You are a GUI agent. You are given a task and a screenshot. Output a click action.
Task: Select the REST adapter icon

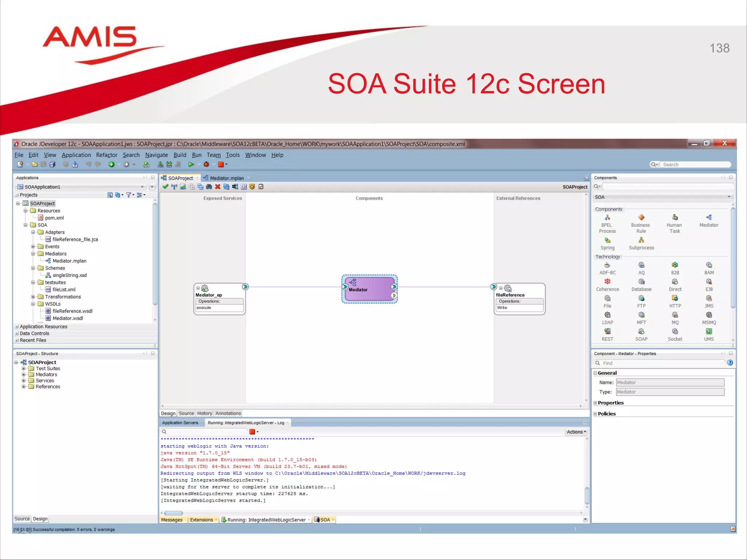click(x=607, y=331)
